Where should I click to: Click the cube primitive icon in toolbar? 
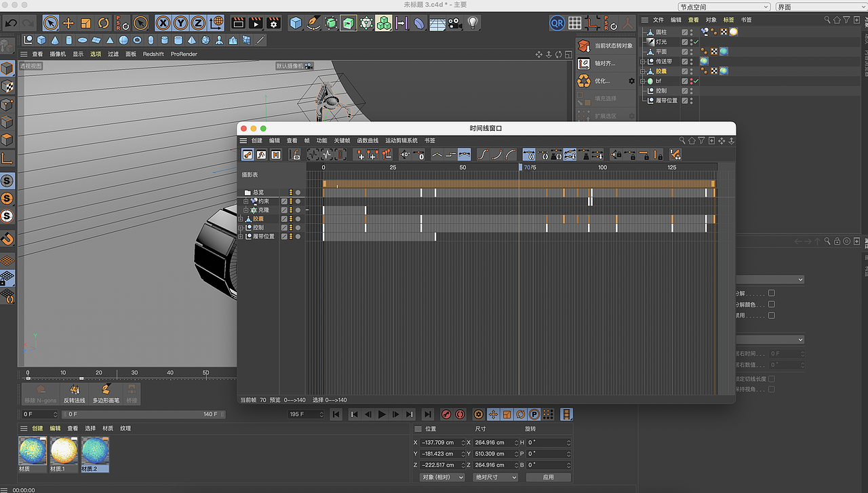click(296, 23)
